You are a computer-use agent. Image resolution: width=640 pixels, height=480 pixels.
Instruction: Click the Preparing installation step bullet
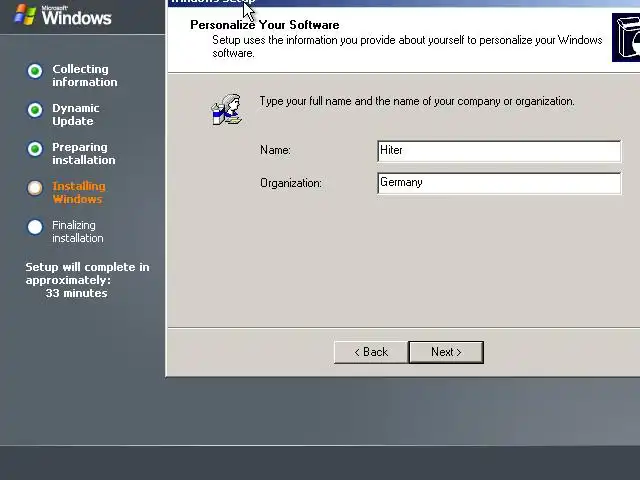35,149
